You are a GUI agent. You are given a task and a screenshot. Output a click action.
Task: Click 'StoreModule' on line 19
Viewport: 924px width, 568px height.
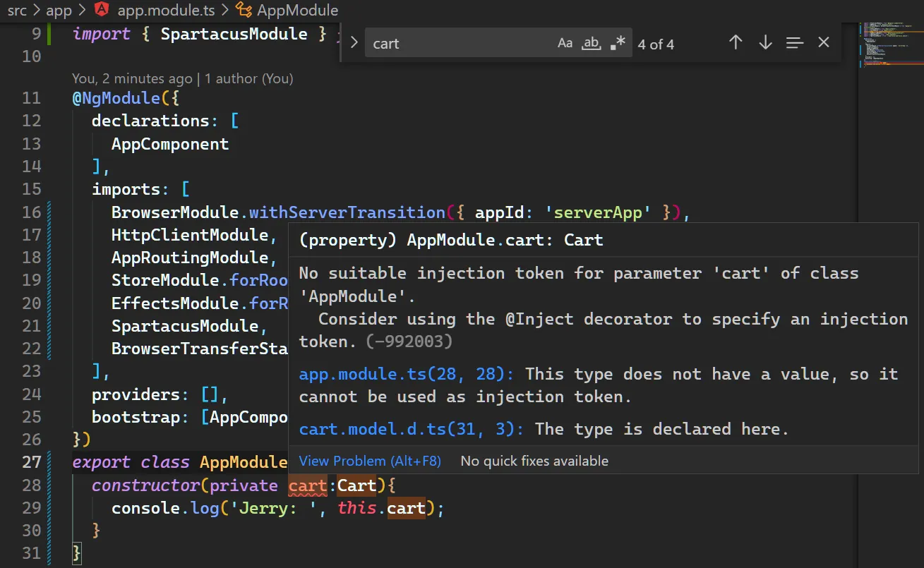[165, 280]
